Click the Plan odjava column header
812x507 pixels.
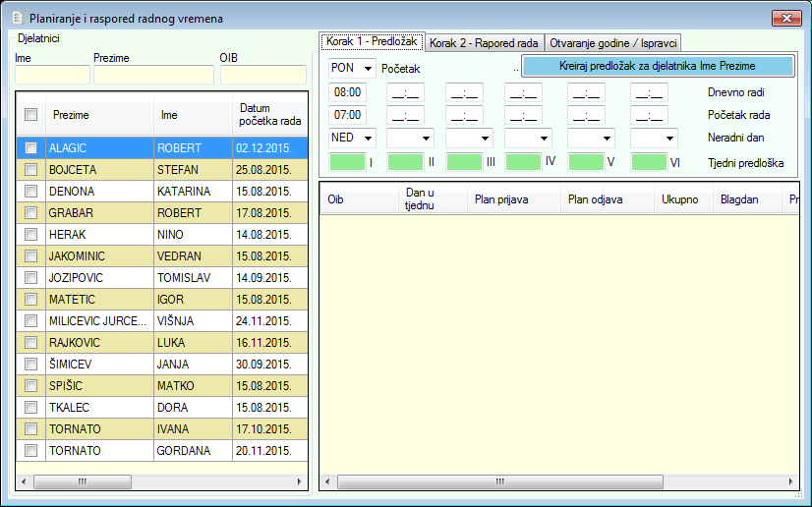pos(608,199)
